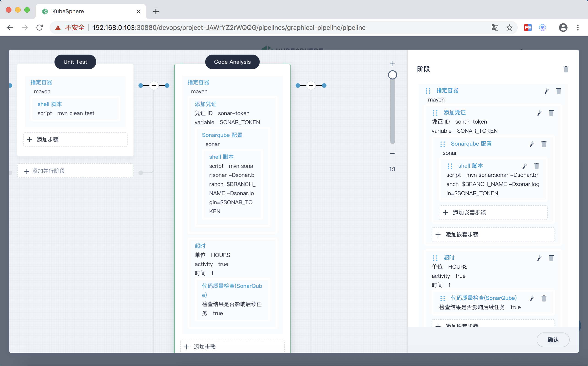This screenshot has width=588, height=366.
Task: Zoom out the pipeline canvas with minus
Action: click(392, 153)
